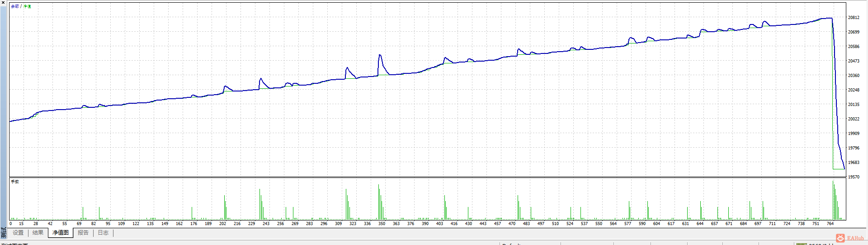Click the 20699 value on the price axis

854,32
